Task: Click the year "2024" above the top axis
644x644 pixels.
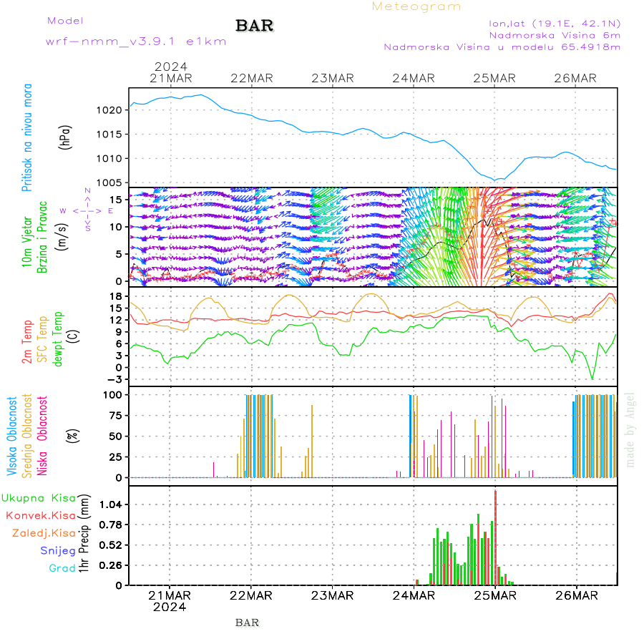Action: (x=171, y=67)
